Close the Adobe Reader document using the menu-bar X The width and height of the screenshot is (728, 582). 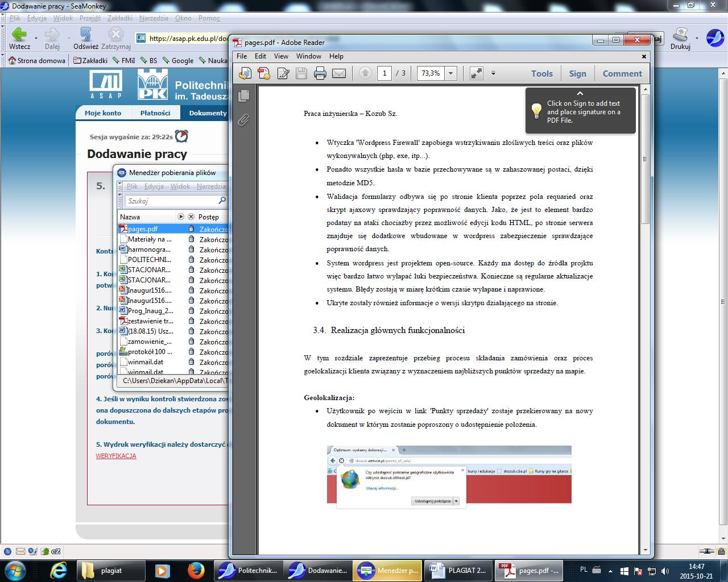click(x=644, y=56)
